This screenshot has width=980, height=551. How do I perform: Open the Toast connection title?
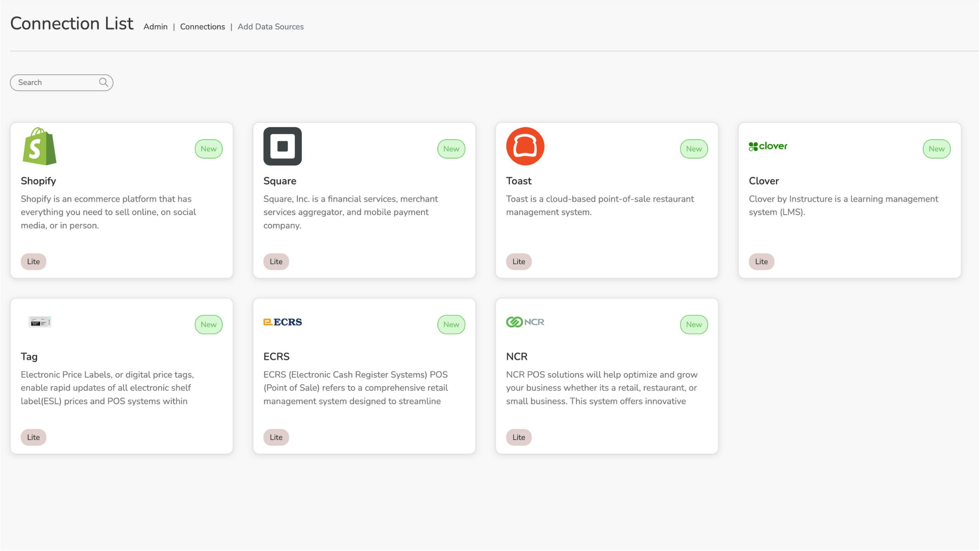pyautogui.click(x=518, y=181)
